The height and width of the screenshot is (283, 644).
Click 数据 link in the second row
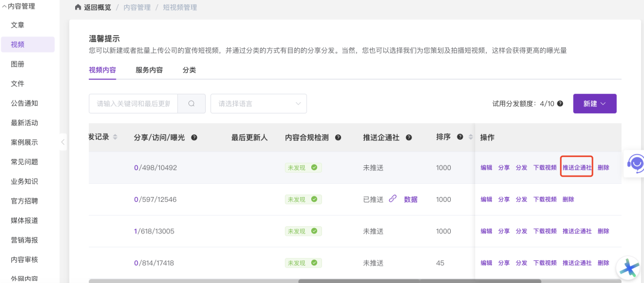(x=411, y=199)
